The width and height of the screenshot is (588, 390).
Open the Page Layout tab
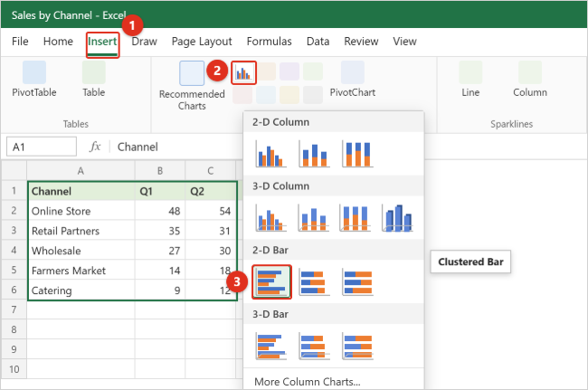[x=202, y=42]
